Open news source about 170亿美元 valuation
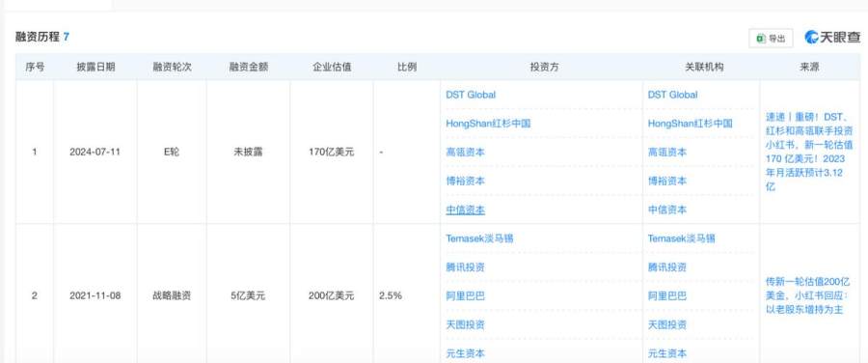 (x=809, y=152)
